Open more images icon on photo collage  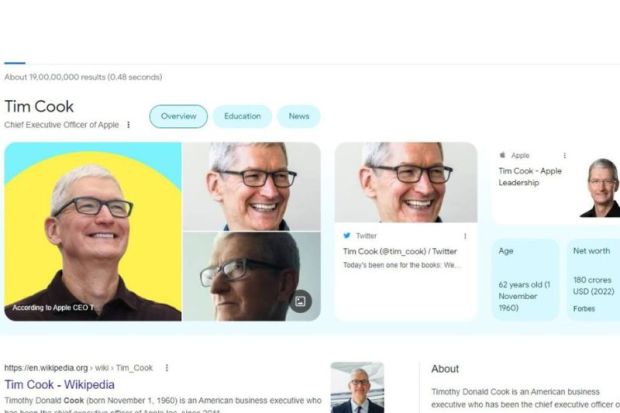301,301
